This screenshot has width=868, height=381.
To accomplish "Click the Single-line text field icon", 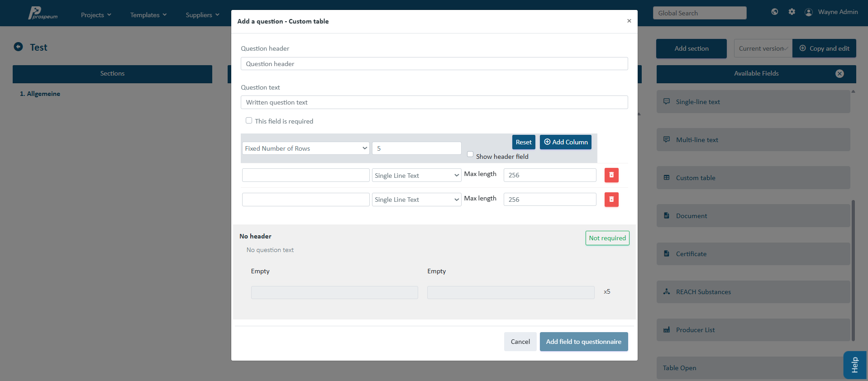I will tap(667, 101).
